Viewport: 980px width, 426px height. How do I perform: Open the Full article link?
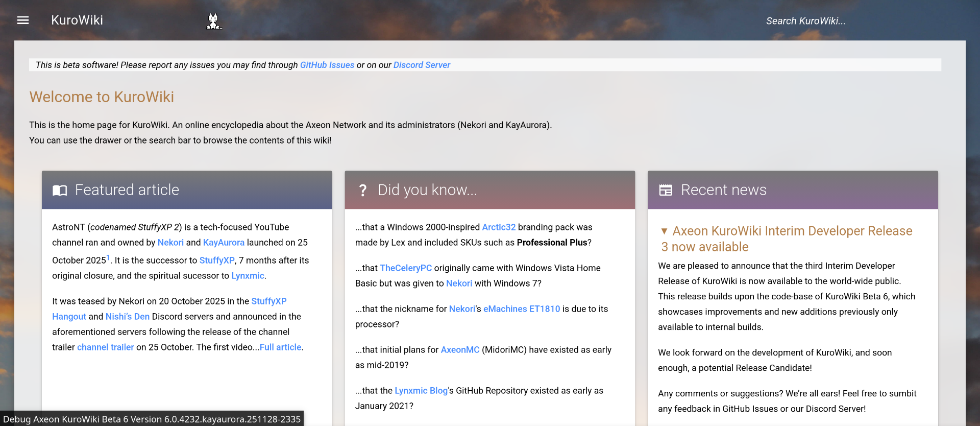pos(280,347)
